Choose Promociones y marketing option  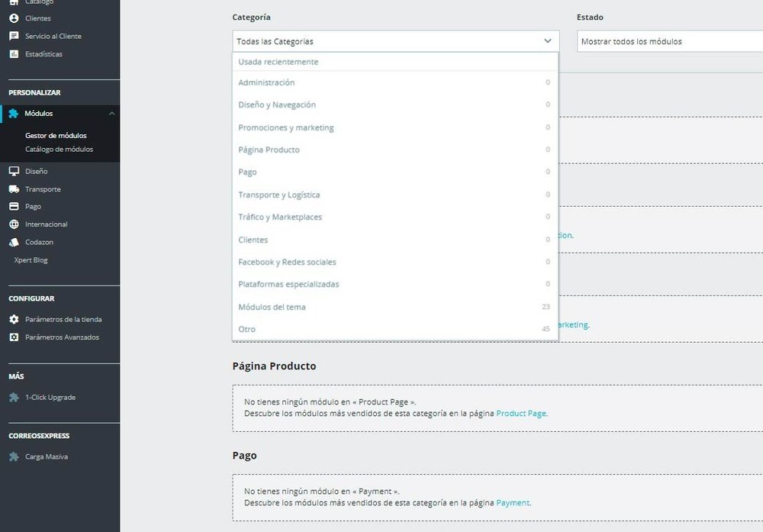pyautogui.click(x=395, y=127)
